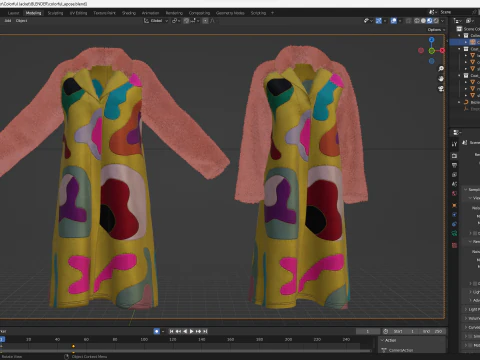Open the Object menu in viewport header
The height and width of the screenshot is (360, 480).
click(21, 21)
